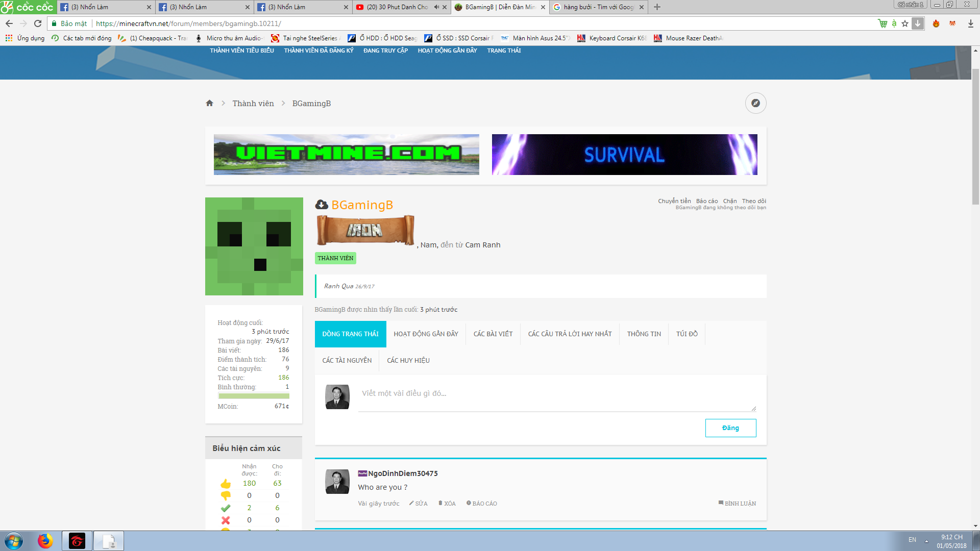Bookmark page with star icon
This screenshot has height=551, width=980.
905,23
